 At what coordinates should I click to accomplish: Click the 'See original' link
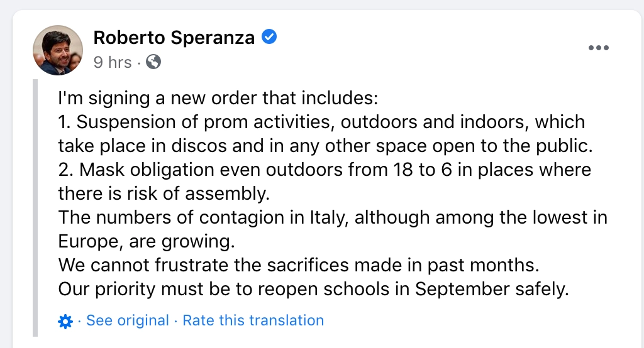128,320
